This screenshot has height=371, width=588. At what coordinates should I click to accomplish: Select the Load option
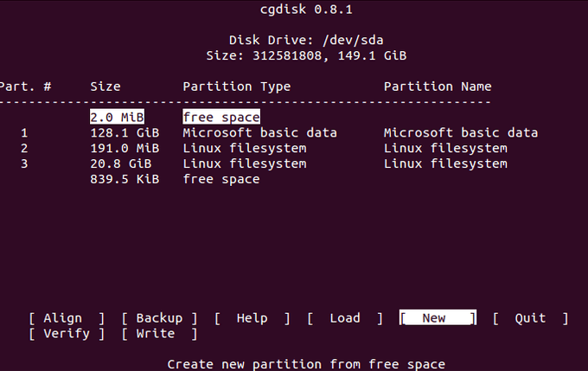pyautogui.click(x=345, y=318)
